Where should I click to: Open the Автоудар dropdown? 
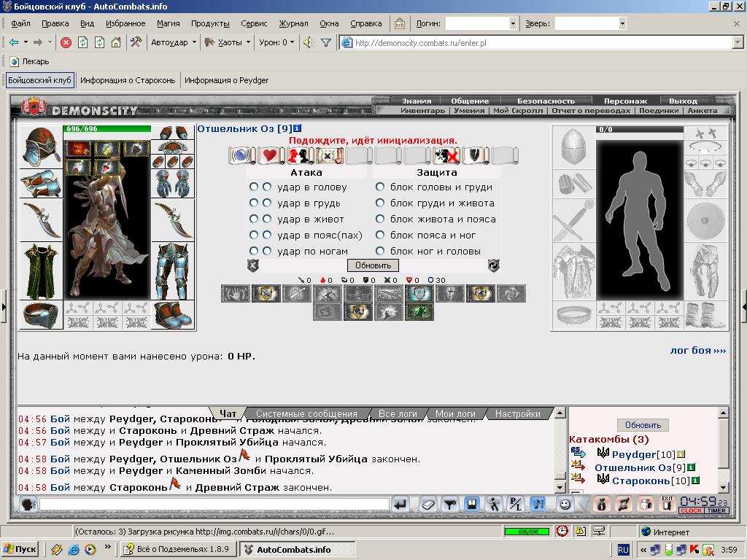174,43
